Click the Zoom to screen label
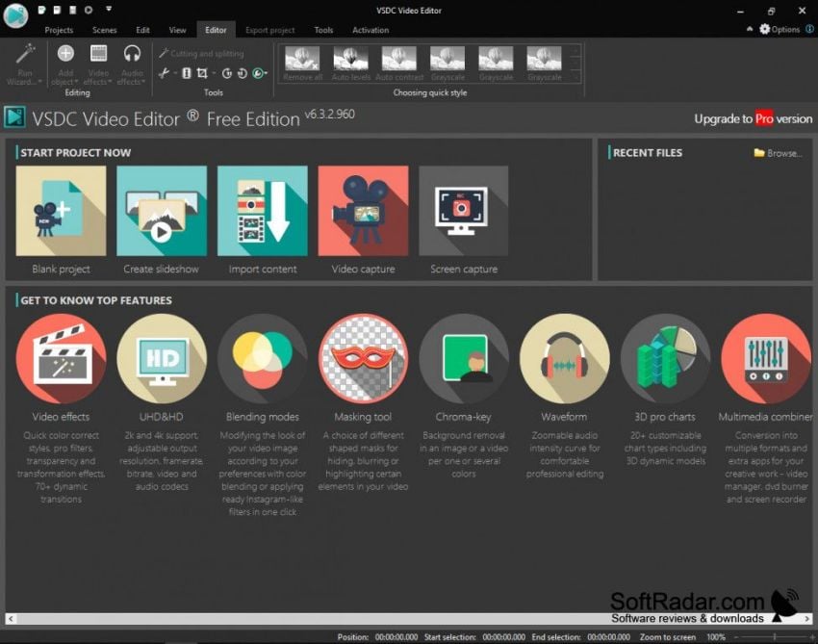 coord(667,636)
